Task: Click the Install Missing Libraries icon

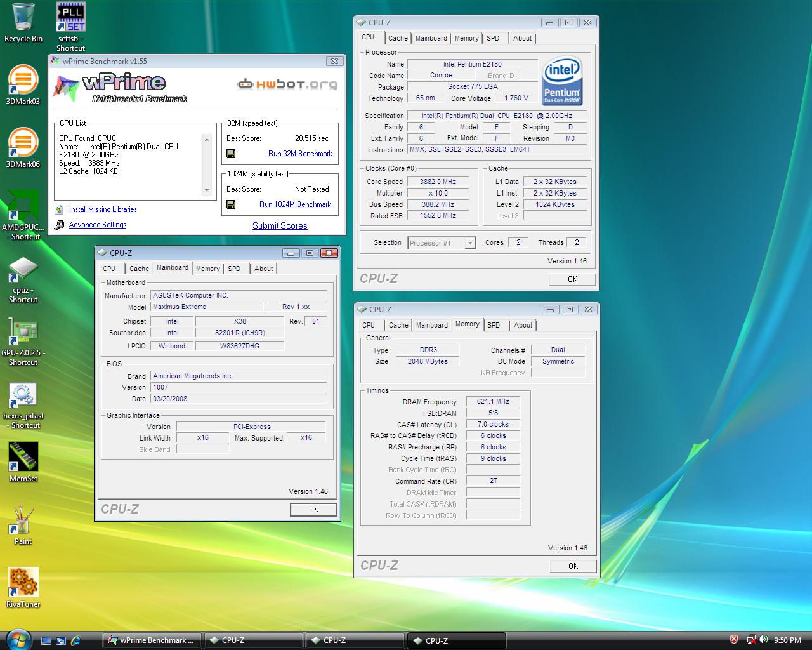Action: click(59, 209)
